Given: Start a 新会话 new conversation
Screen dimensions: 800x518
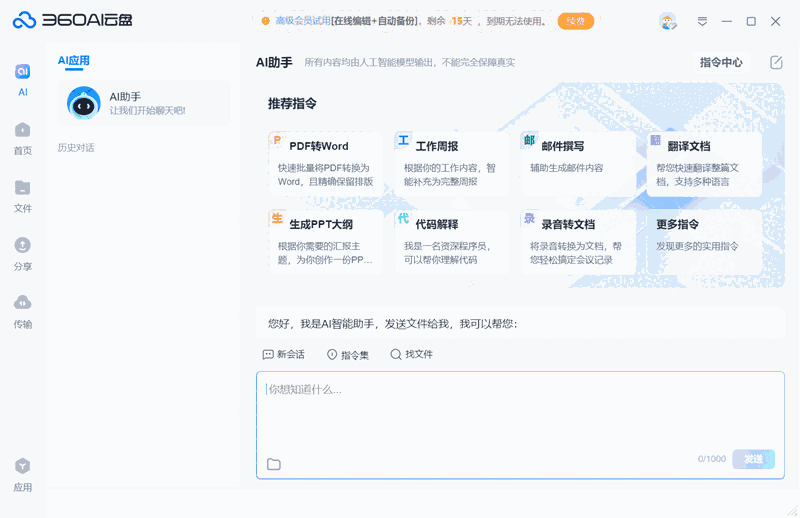Looking at the screenshot, I should (284, 354).
